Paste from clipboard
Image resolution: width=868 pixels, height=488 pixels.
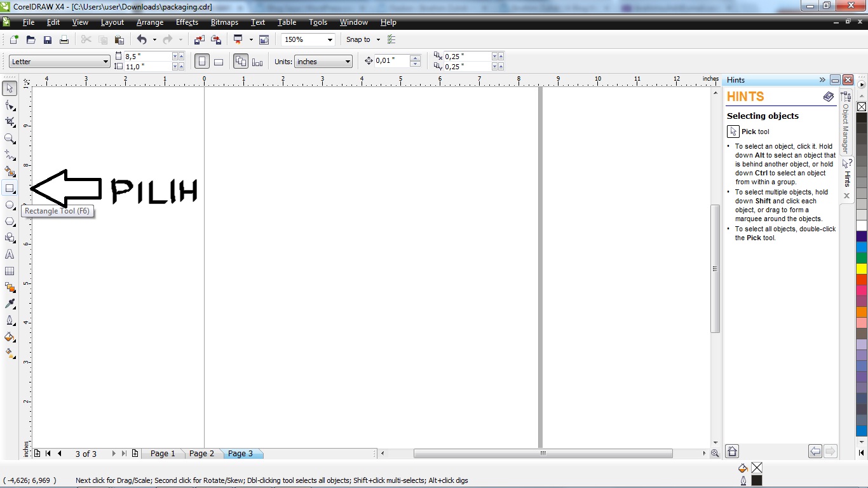(119, 39)
